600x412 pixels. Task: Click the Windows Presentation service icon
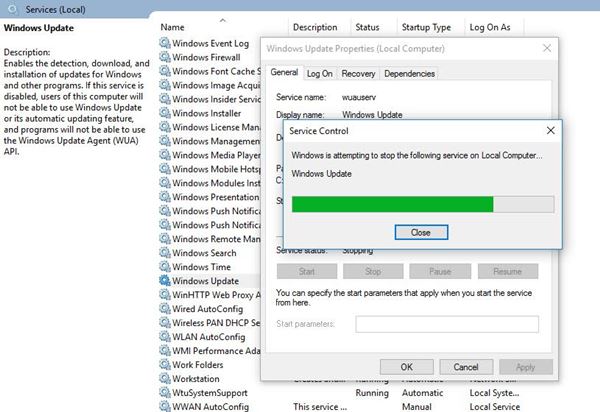[x=165, y=197]
